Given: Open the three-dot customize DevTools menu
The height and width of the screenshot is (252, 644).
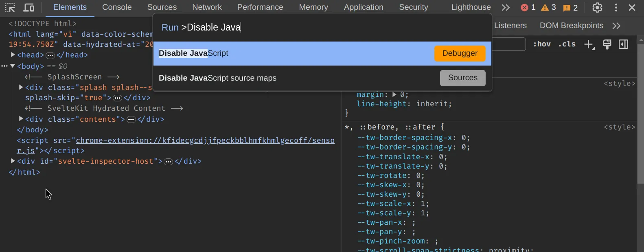Looking at the screenshot, I should click(x=616, y=7).
